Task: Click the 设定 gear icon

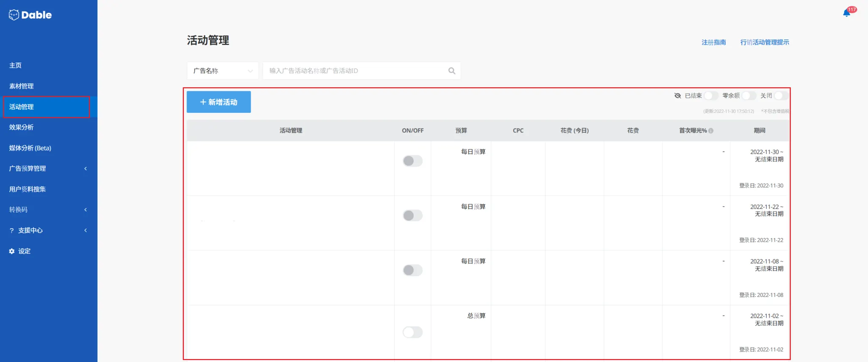Action: click(x=12, y=251)
